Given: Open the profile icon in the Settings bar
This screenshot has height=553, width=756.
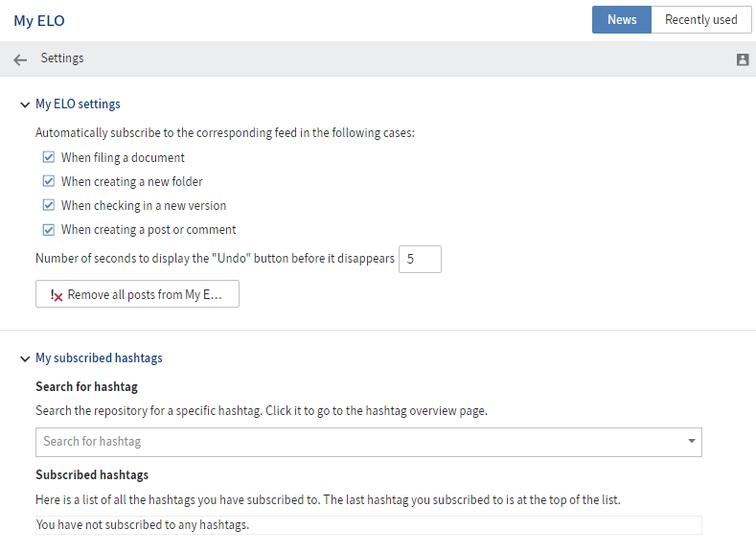Looking at the screenshot, I should click(x=743, y=59).
